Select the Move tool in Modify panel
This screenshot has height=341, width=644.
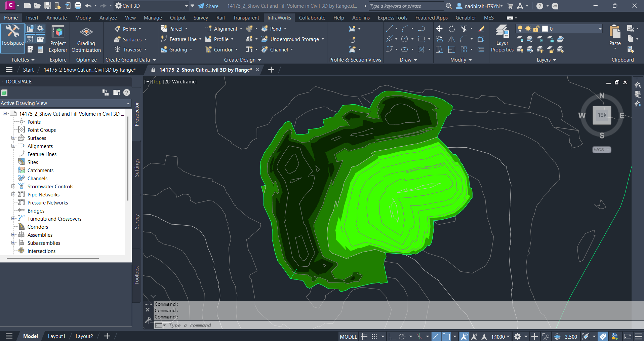click(x=439, y=29)
